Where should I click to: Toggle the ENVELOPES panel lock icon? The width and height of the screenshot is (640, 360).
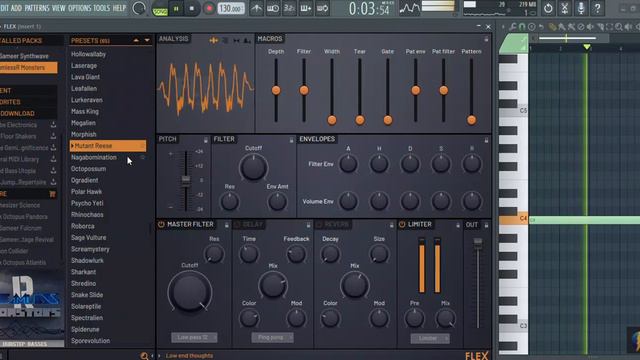click(x=486, y=140)
